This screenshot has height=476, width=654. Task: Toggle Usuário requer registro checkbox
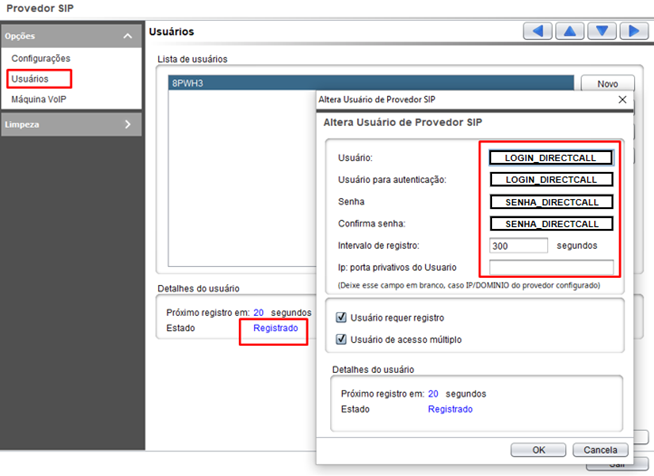341,317
